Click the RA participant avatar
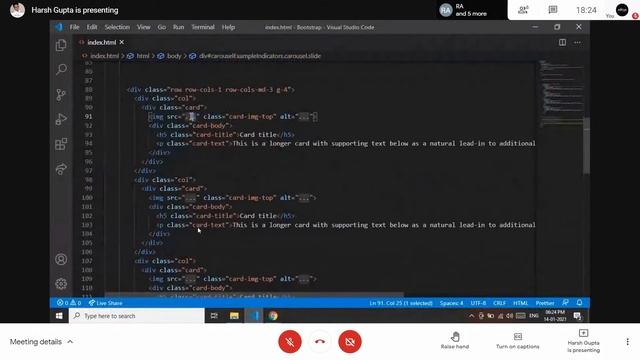Viewport: 640px width, 360px height. click(446, 10)
